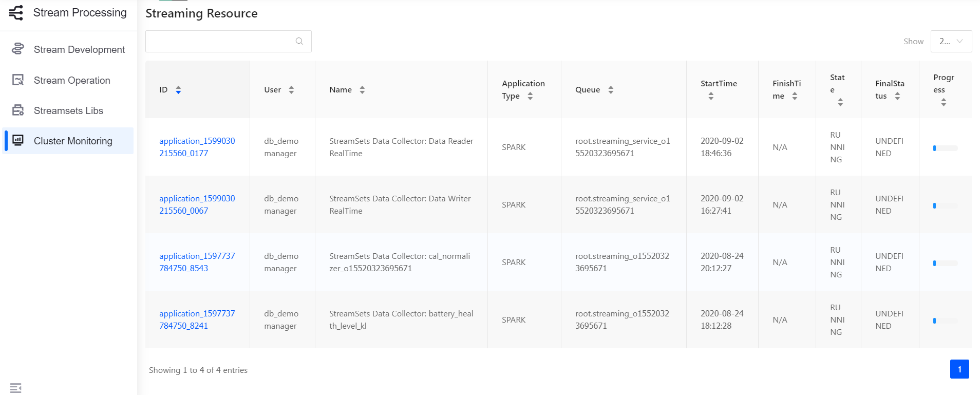Click the search magnifier icon
The width and height of the screenshot is (980, 395).
[x=299, y=41]
